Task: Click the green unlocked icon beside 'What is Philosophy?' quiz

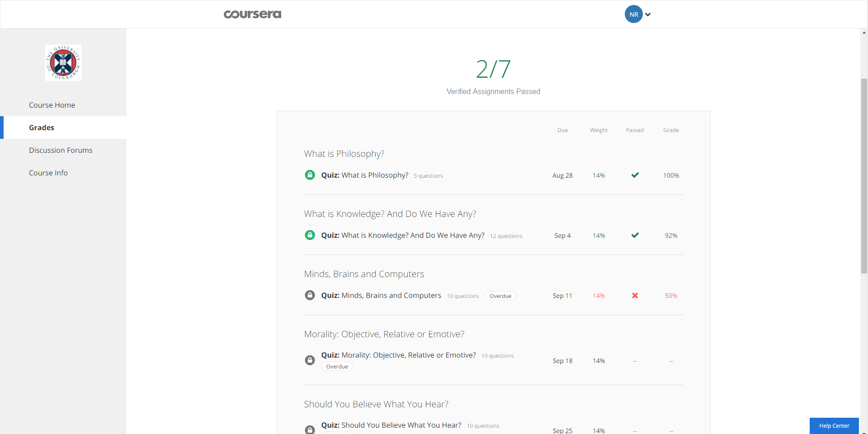Action: pyautogui.click(x=310, y=175)
